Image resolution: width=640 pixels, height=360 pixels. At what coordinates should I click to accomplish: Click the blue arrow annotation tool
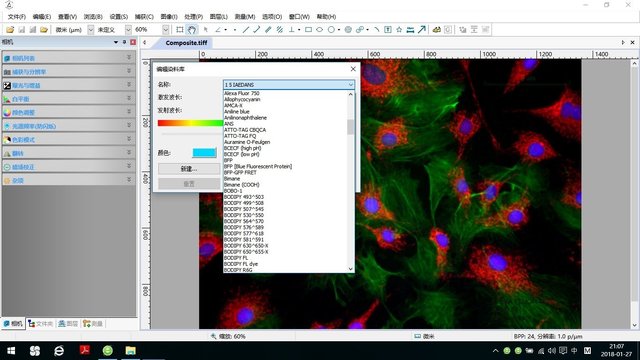click(422, 29)
